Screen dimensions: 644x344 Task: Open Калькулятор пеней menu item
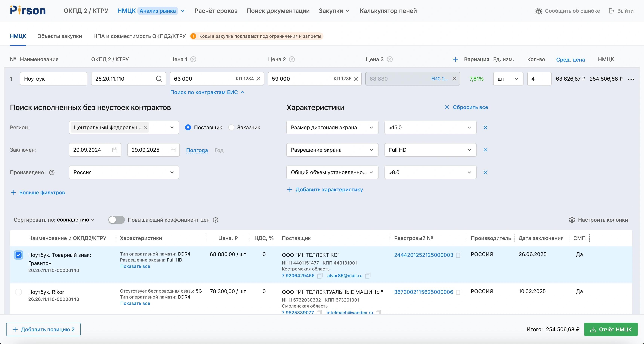tap(388, 11)
